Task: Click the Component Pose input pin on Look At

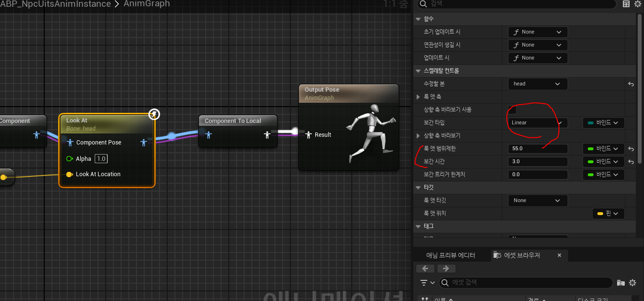Action: [70, 143]
